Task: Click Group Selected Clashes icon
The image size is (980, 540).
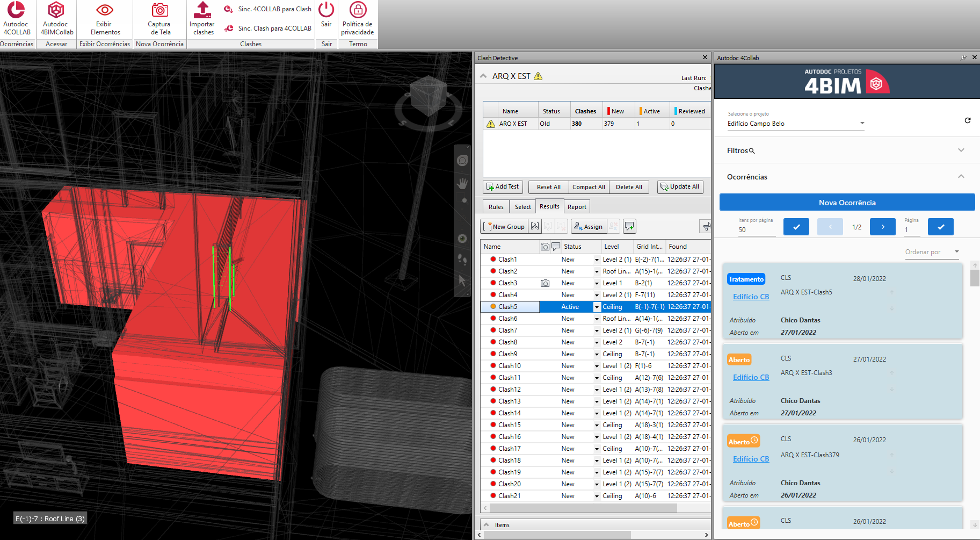Action: 535,227
